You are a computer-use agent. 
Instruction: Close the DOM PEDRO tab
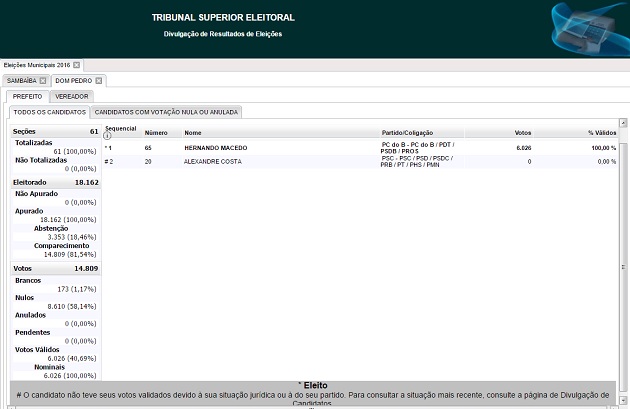tap(99, 80)
